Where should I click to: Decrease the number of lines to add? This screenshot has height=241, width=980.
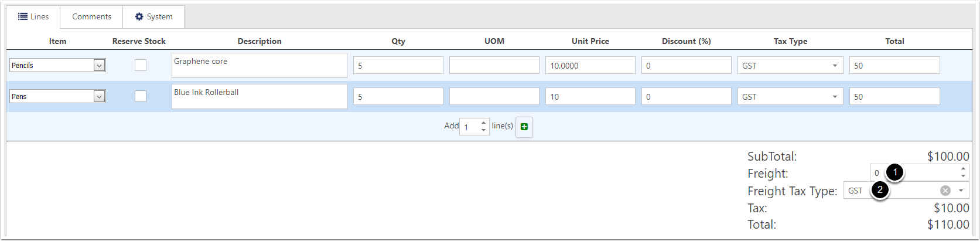[483, 130]
